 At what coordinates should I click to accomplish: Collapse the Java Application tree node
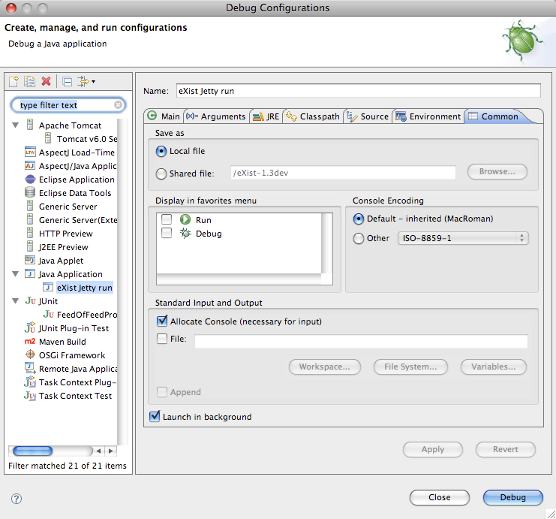(x=16, y=274)
